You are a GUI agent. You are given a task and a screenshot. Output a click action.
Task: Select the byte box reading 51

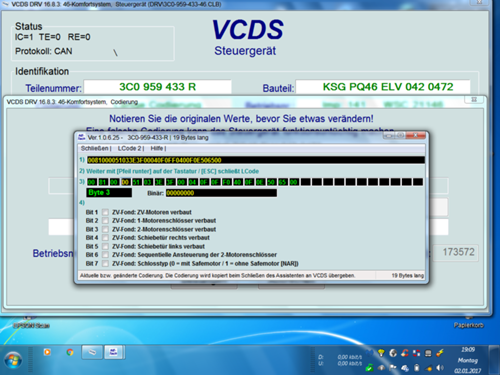137,182
